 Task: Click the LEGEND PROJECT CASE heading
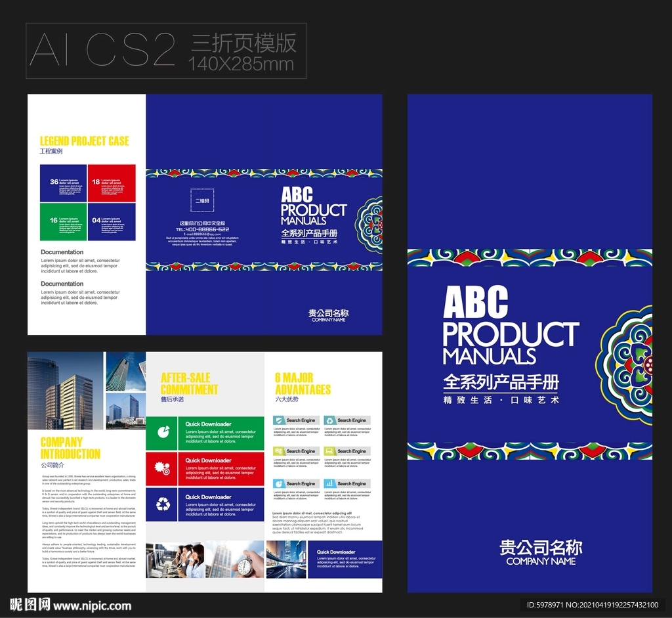tap(85, 141)
